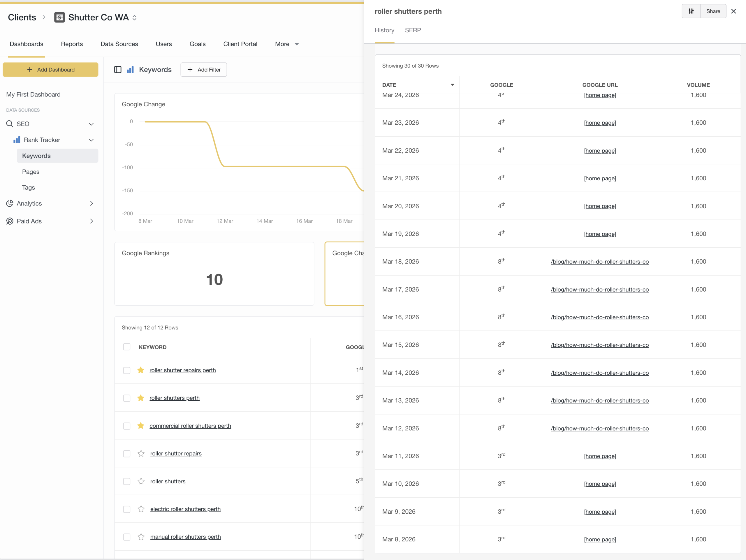Check the select-all box beside KEYWORD header
The height and width of the screenshot is (560, 746).
tap(127, 347)
